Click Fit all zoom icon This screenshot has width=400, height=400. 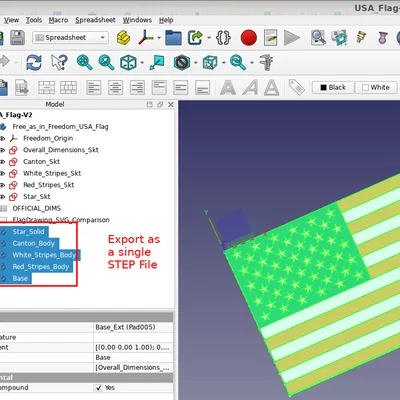(x=84, y=62)
